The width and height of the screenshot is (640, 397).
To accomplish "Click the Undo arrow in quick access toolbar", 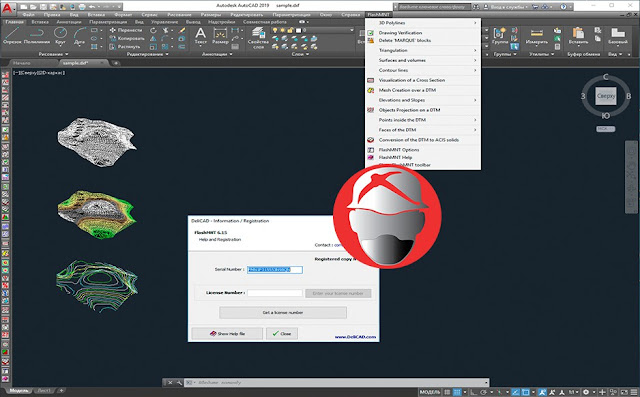I will coord(92,7).
